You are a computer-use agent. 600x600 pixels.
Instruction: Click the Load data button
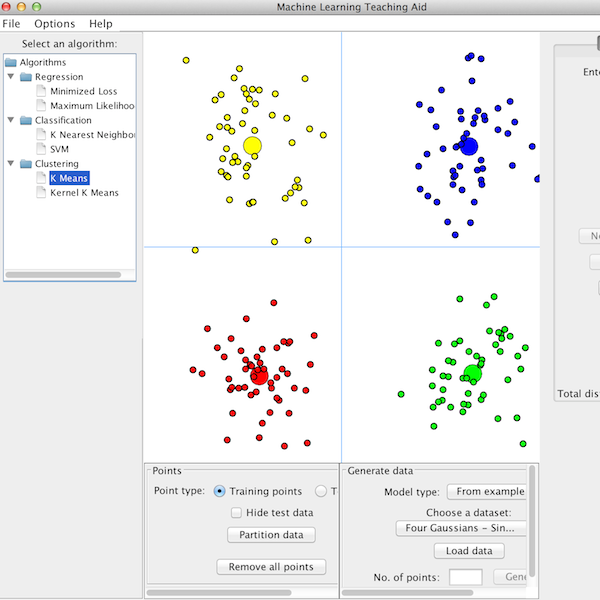469,551
